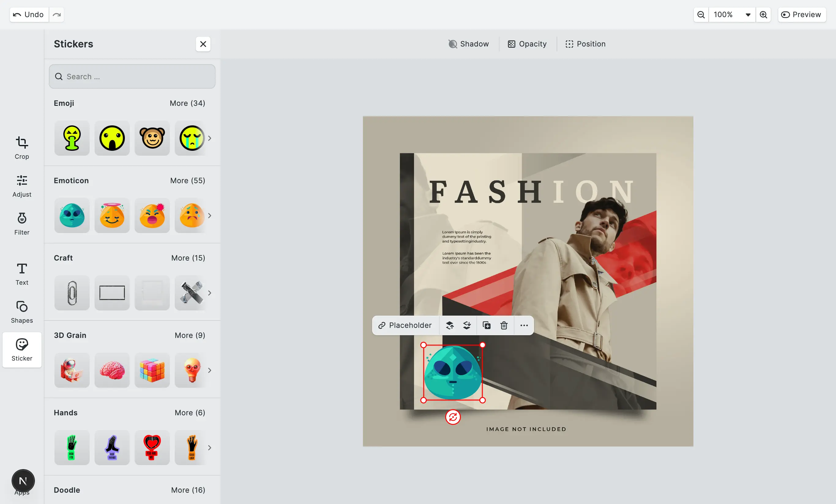
Task: Send the sticker layer backward
Action: 467,325
